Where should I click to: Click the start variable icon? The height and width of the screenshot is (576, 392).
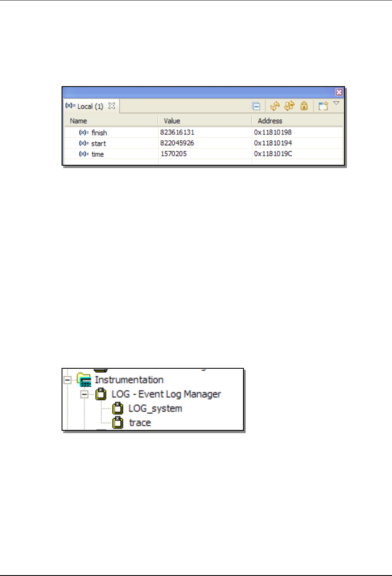pyautogui.click(x=84, y=143)
